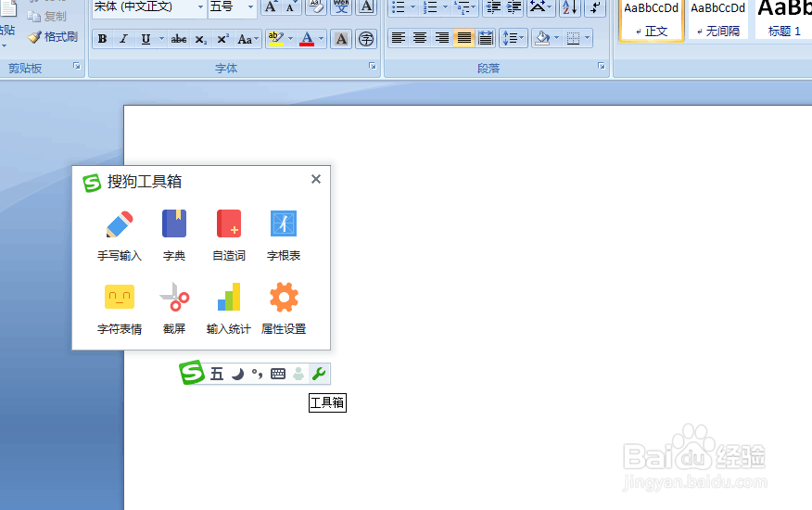Screen dimensions: 812x510
Task: Toggle half-moon full/half width mode
Action: tap(237, 374)
